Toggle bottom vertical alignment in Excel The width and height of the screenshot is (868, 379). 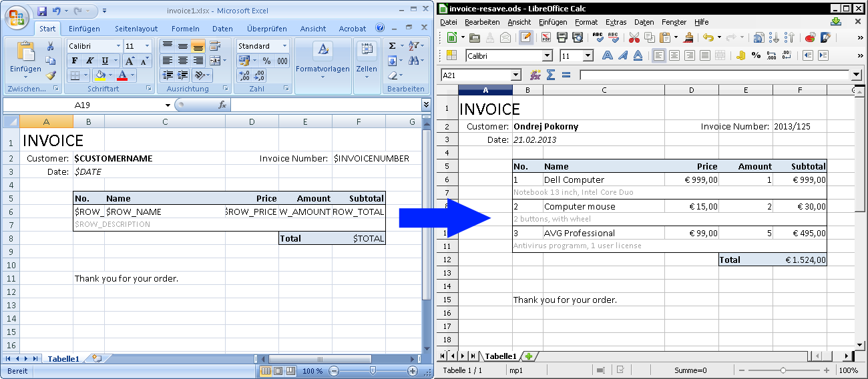[198, 46]
